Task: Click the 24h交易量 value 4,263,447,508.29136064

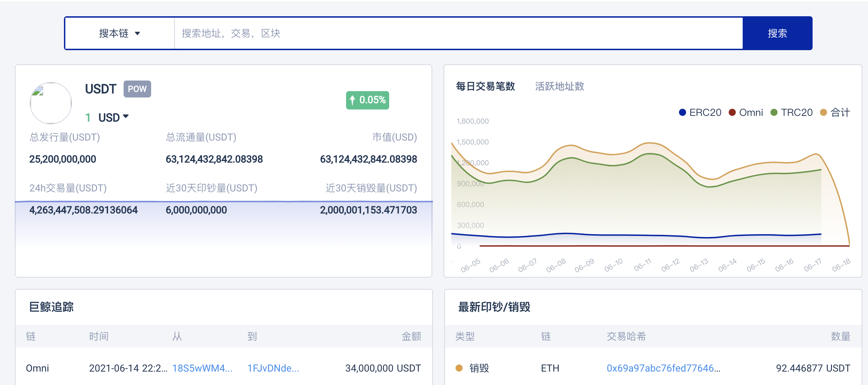Action: coord(83,210)
